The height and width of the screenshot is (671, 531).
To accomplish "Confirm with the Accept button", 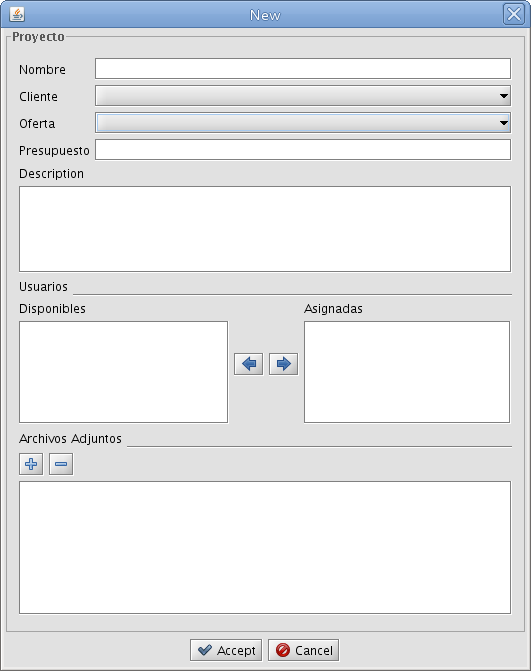I will [226, 650].
